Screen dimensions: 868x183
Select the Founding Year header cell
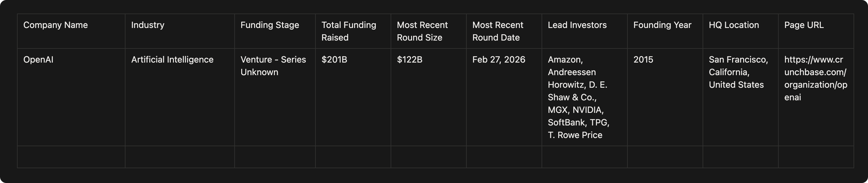[x=662, y=25]
